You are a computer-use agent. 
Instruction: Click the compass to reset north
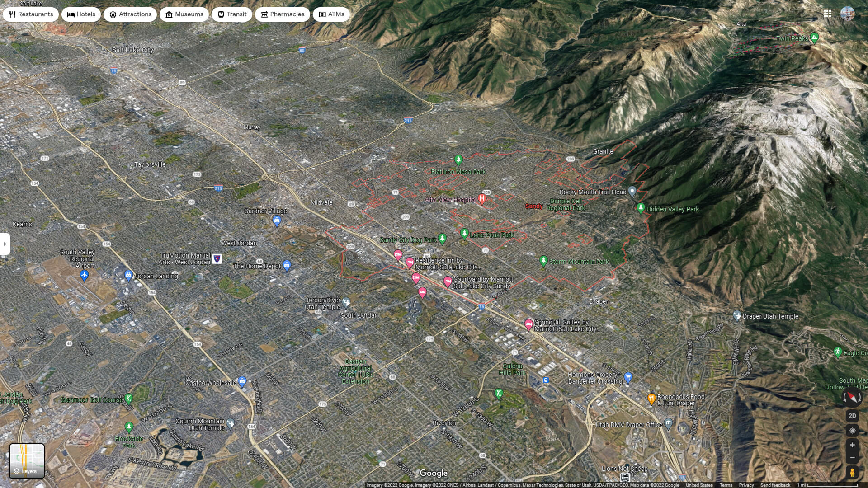click(852, 397)
